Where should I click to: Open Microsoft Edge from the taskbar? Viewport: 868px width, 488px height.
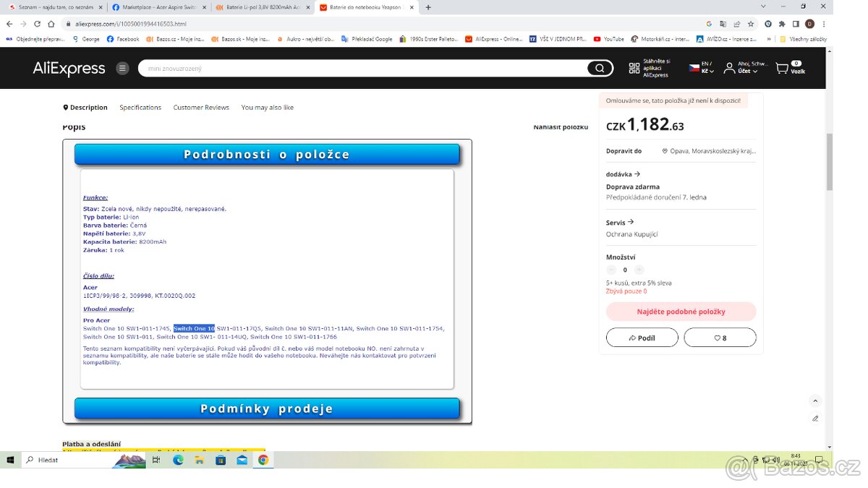pos(178,460)
